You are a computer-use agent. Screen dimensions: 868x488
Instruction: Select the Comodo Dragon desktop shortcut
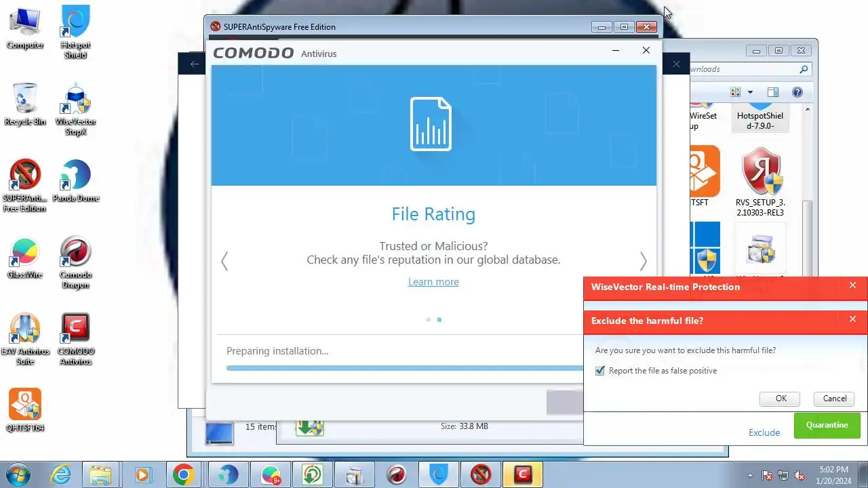tap(75, 262)
